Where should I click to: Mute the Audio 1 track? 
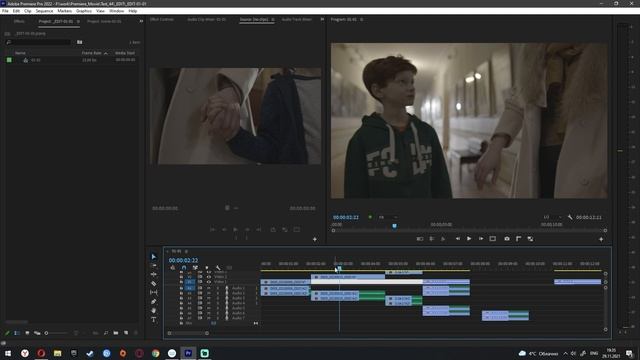(209, 288)
